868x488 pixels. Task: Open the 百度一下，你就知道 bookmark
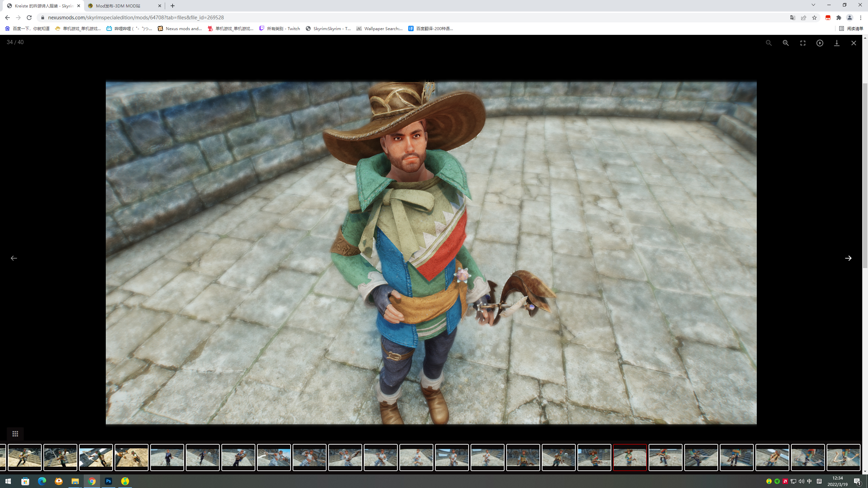pyautogui.click(x=27, y=28)
